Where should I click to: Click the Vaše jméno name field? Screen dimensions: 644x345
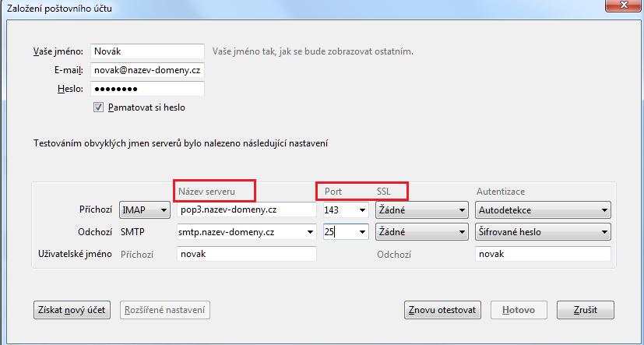(x=147, y=51)
